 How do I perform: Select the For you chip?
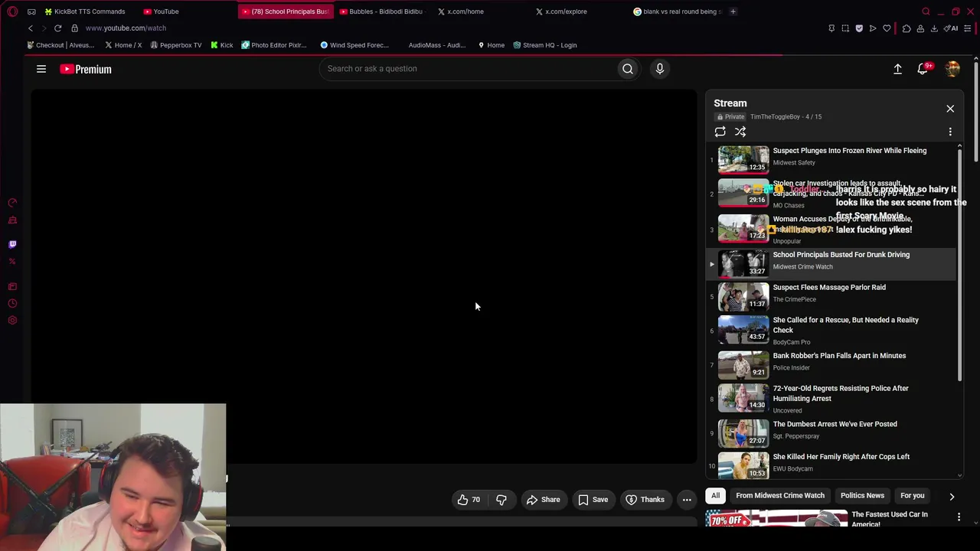click(x=912, y=496)
